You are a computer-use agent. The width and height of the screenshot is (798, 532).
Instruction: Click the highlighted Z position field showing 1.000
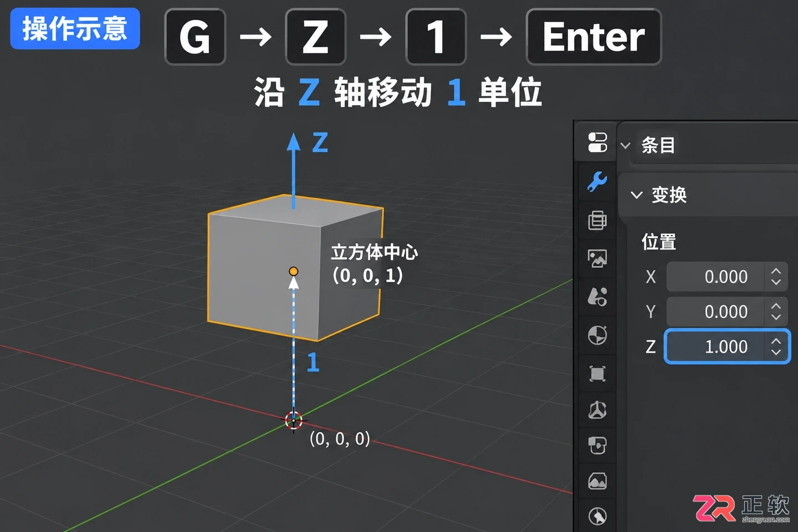[727, 346]
